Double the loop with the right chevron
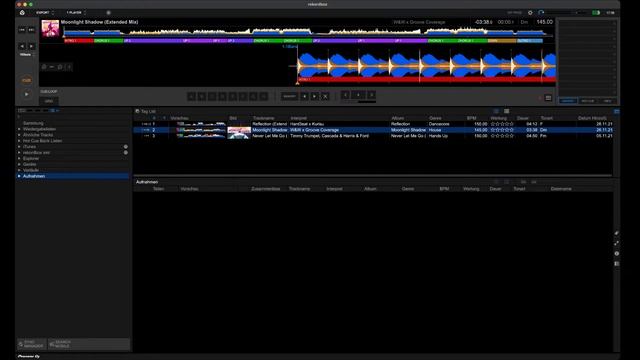 tap(371, 95)
